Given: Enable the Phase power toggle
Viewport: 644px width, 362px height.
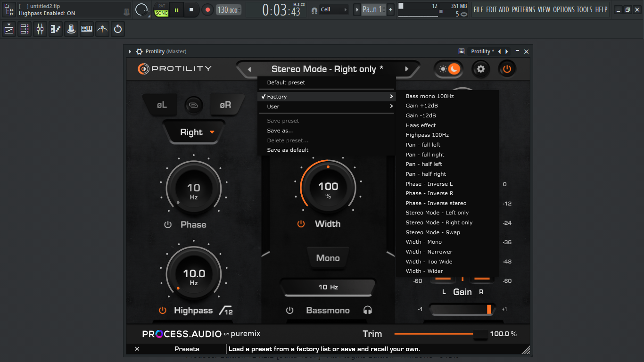Looking at the screenshot, I should click(x=168, y=225).
